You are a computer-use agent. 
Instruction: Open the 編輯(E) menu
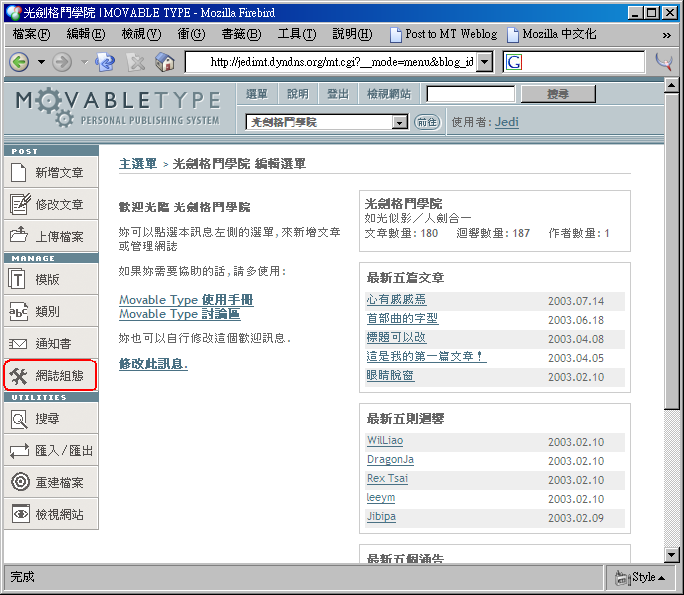click(86, 34)
